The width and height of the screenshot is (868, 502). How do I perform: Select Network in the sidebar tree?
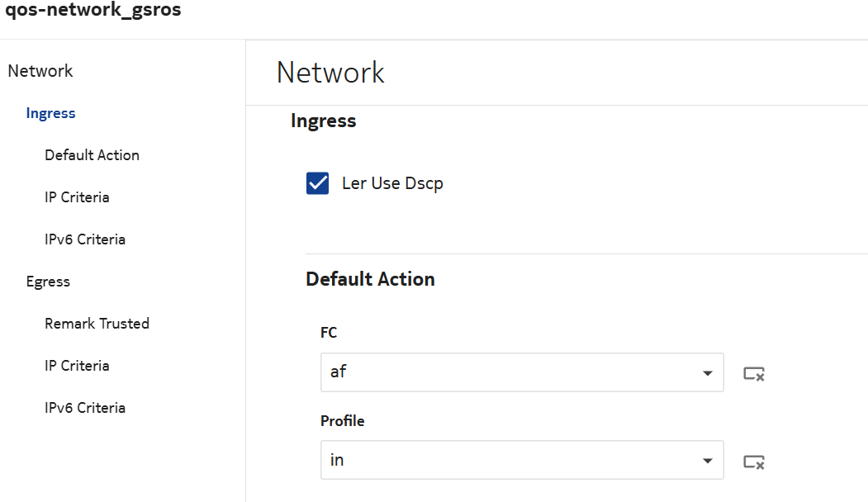click(40, 71)
